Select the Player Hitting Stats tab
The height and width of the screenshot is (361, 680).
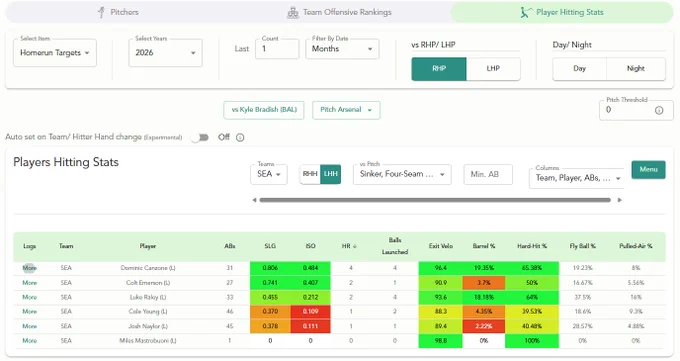coord(562,12)
